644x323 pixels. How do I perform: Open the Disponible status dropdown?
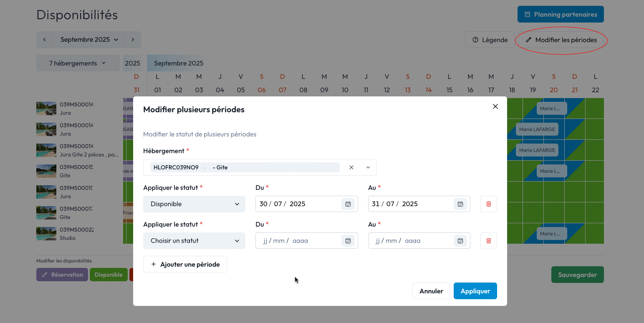pyautogui.click(x=194, y=204)
